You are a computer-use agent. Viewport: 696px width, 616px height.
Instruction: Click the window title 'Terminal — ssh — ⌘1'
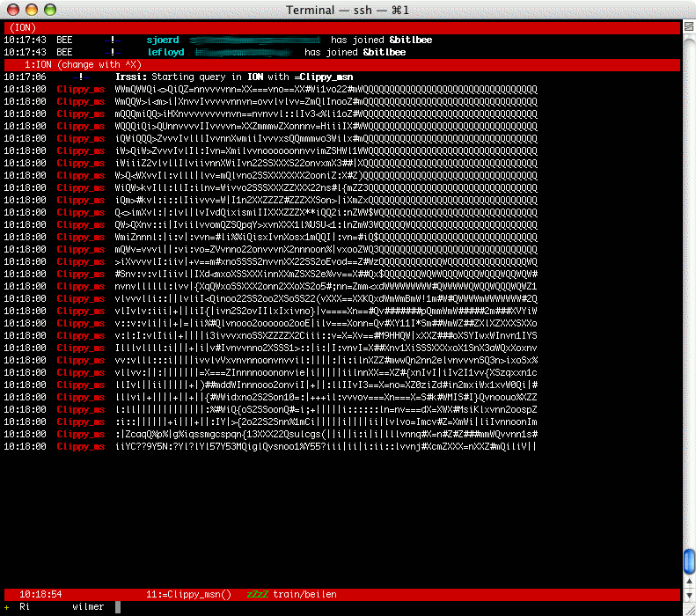coord(347,10)
